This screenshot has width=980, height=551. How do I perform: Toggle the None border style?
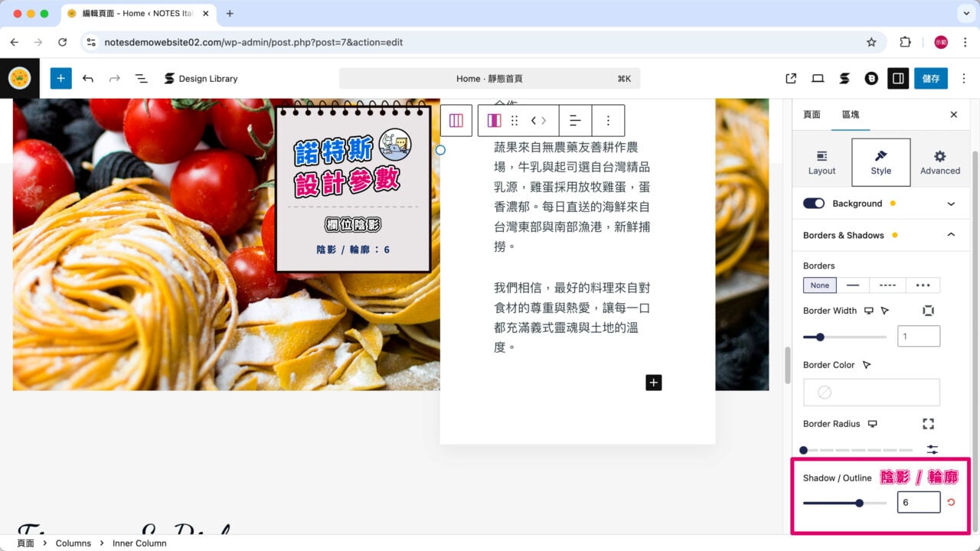coord(819,285)
